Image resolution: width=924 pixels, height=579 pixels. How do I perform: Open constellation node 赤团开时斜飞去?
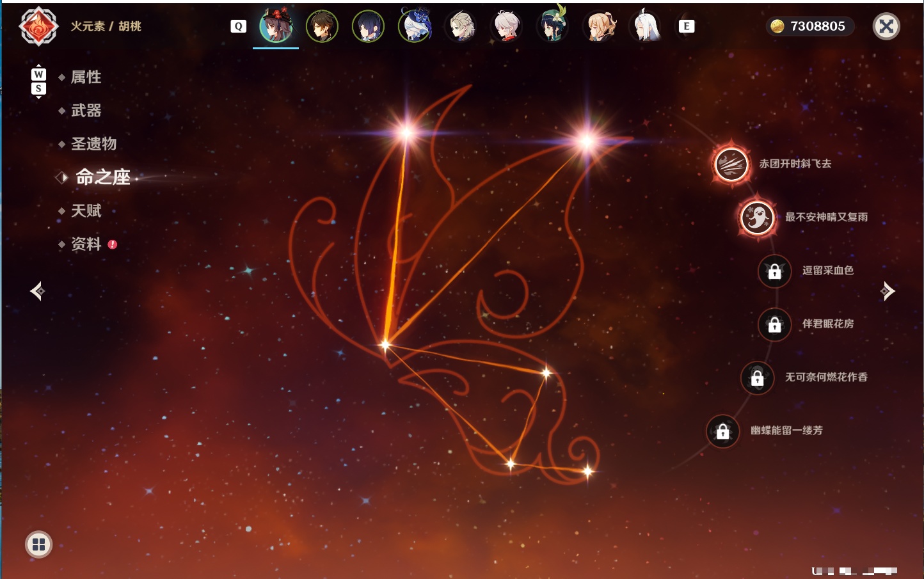click(731, 164)
